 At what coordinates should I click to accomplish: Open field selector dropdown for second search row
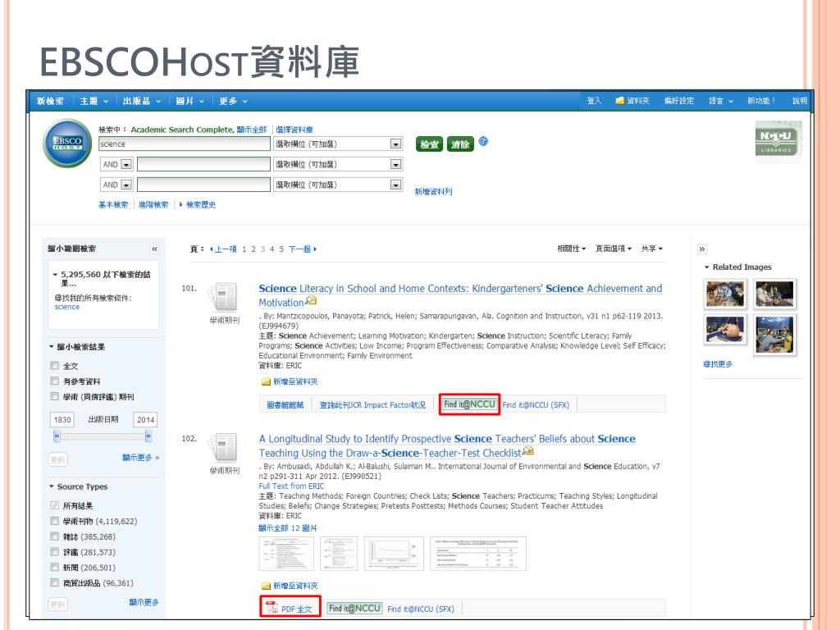click(396, 164)
